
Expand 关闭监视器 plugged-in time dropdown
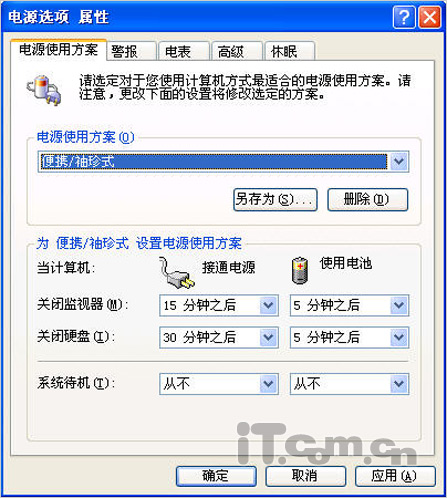[269, 305]
